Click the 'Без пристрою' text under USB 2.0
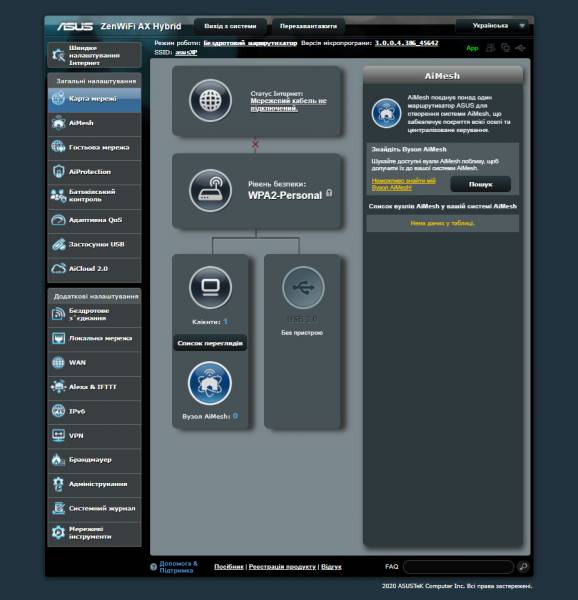 tap(302, 333)
